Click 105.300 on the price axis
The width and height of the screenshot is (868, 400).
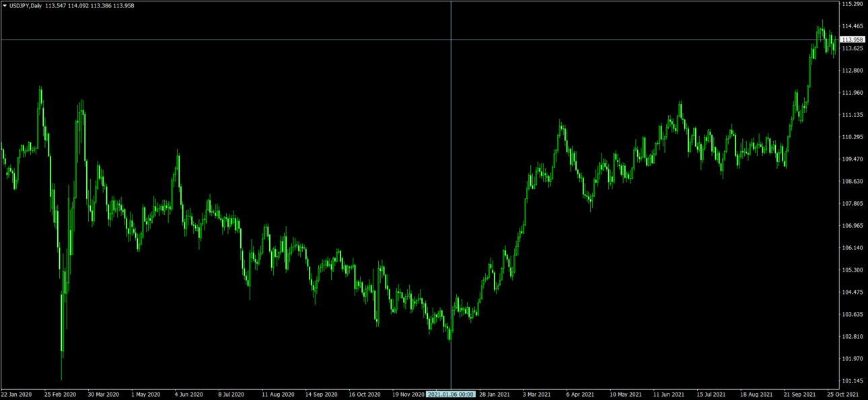852,270
